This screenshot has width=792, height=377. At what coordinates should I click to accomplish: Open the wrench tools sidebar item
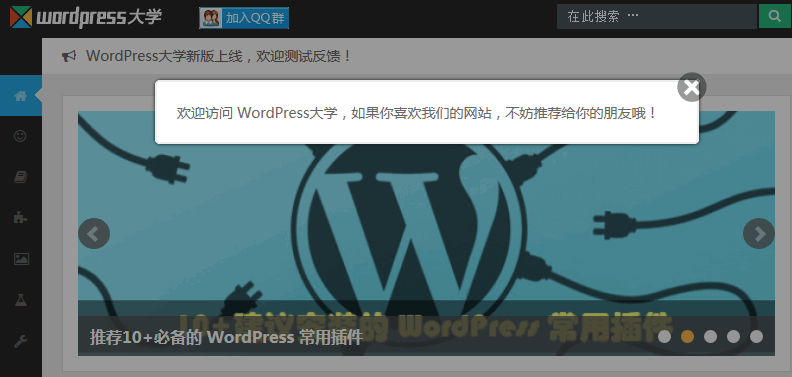click(x=21, y=342)
